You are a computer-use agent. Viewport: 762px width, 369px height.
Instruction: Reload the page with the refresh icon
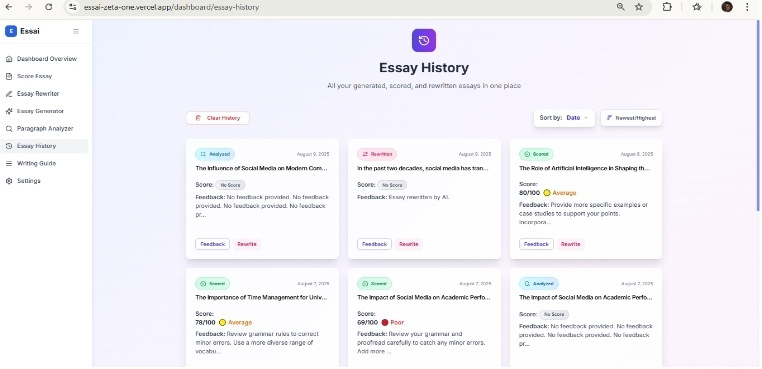coord(49,7)
